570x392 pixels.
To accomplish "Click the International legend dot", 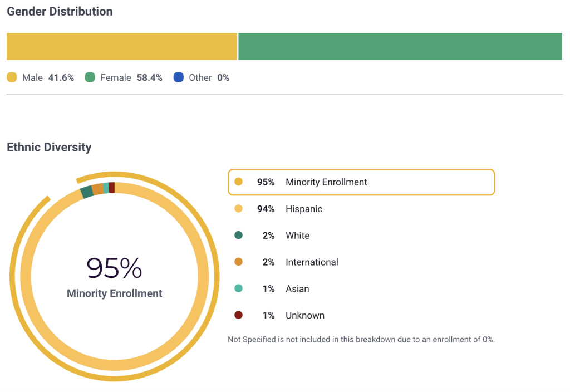I will click(238, 262).
